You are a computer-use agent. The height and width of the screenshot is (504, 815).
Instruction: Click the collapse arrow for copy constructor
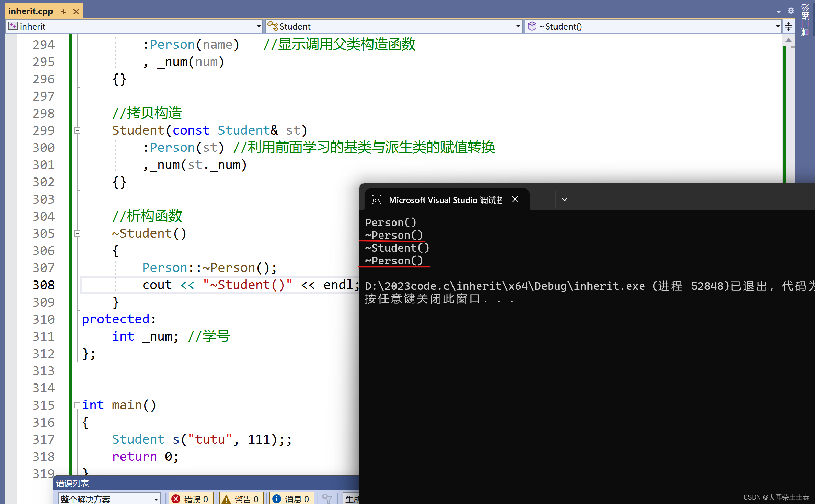(x=77, y=130)
